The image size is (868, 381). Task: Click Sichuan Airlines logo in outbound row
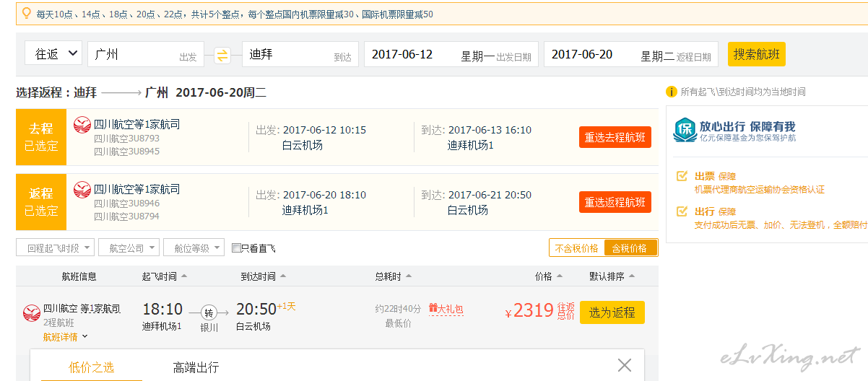[x=82, y=126]
